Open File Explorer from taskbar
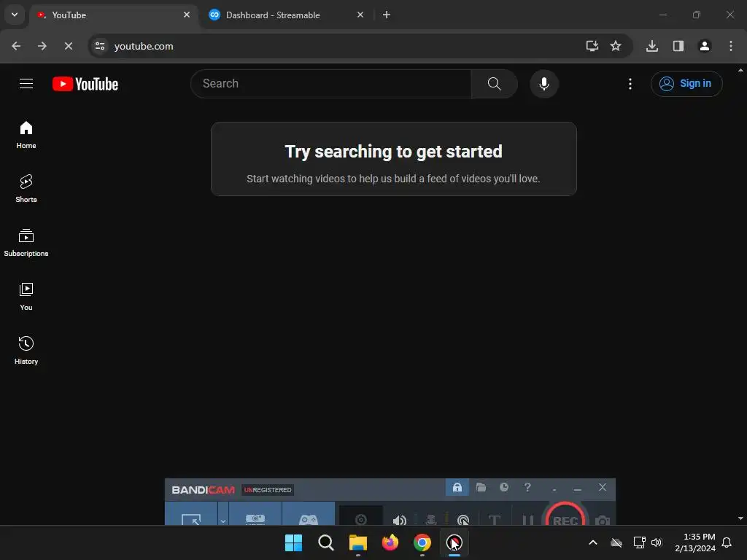The image size is (747, 560). [x=357, y=542]
